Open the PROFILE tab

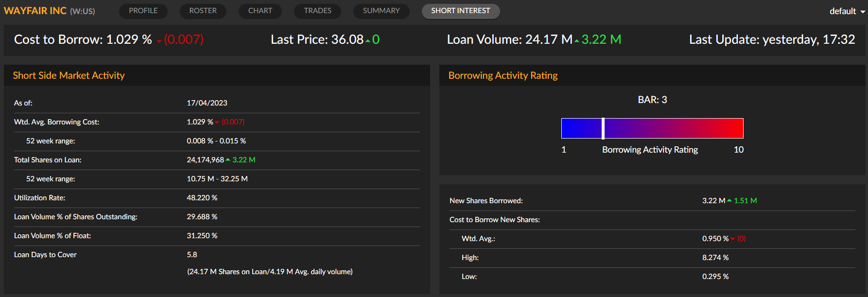coord(143,11)
